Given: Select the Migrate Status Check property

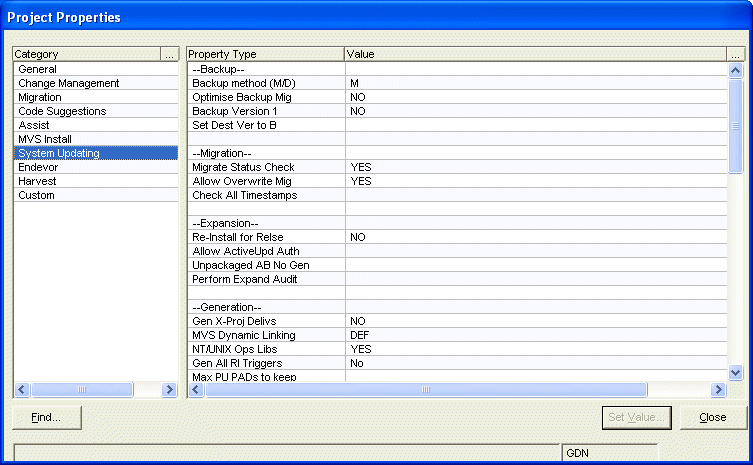Looking at the screenshot, I should pos(243,167).
